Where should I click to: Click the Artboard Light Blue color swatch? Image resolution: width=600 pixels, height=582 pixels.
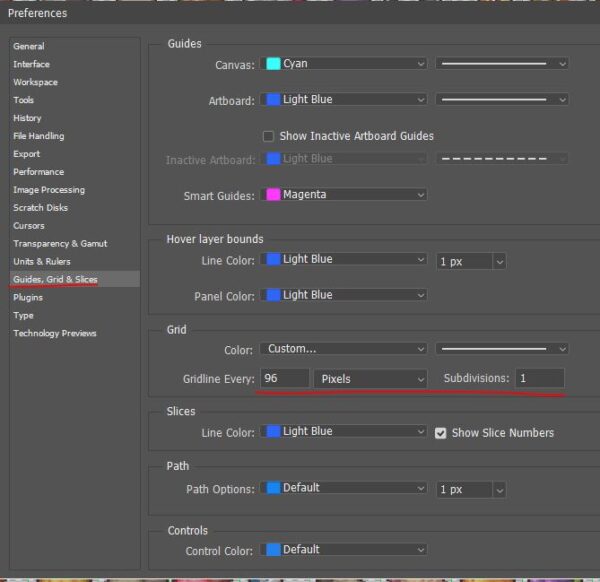pos(273,99)
